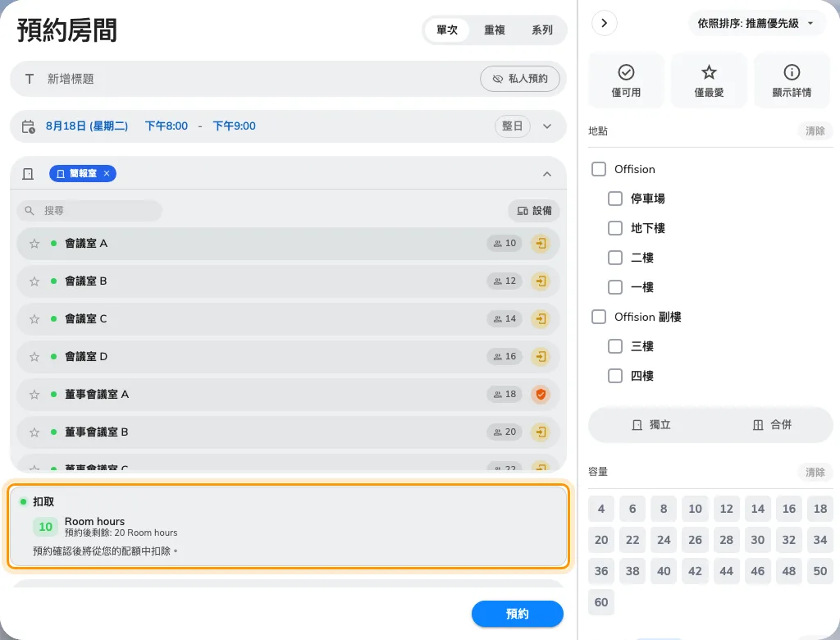The width and height of the screenshot is (840, 640).
Task: Click the door icon beside 簡報室 tag
Action: [28, 174]
